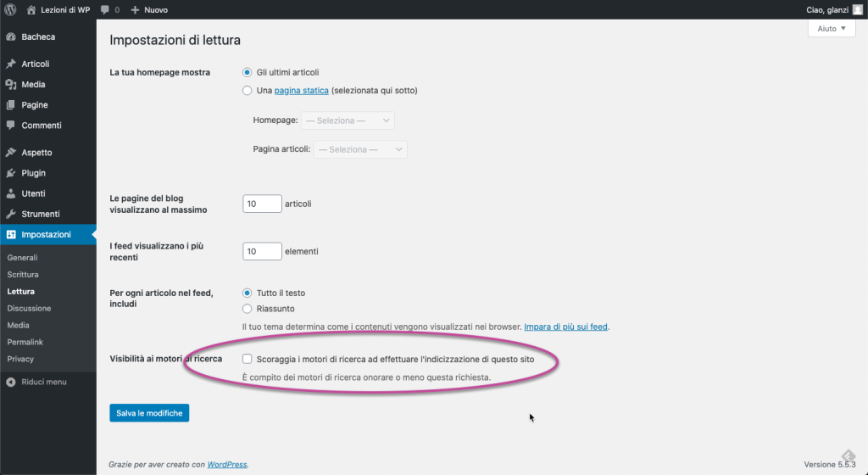
Task: Click the Aspetto paintbrush icon
Action: coord(10,152)
